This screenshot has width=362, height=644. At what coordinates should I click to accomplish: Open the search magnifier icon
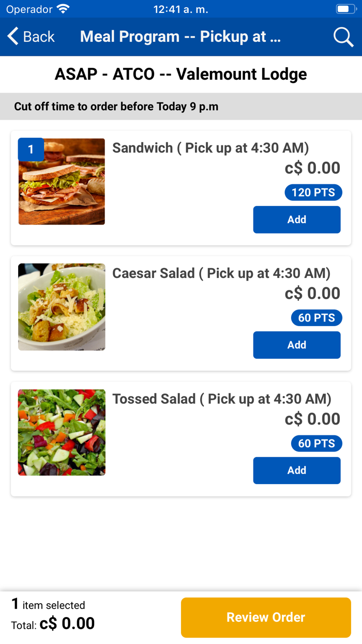[343, 37]
